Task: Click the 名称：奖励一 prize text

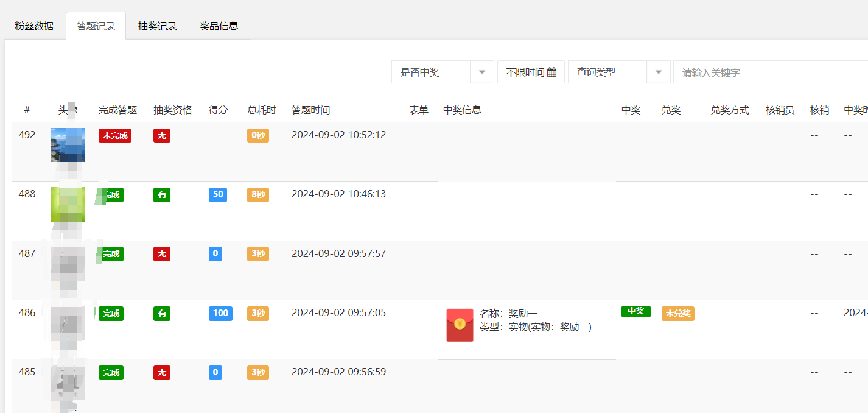Action: 509,314
